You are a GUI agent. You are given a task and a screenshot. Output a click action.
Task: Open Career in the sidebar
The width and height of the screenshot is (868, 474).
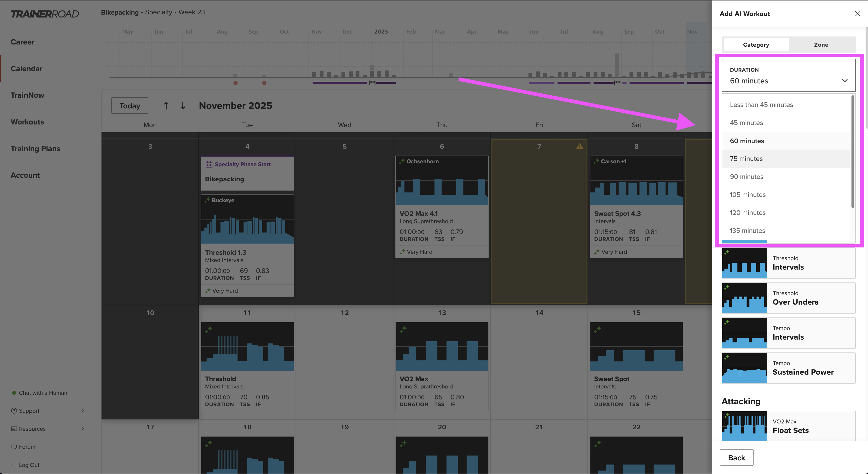pos(22,42)
